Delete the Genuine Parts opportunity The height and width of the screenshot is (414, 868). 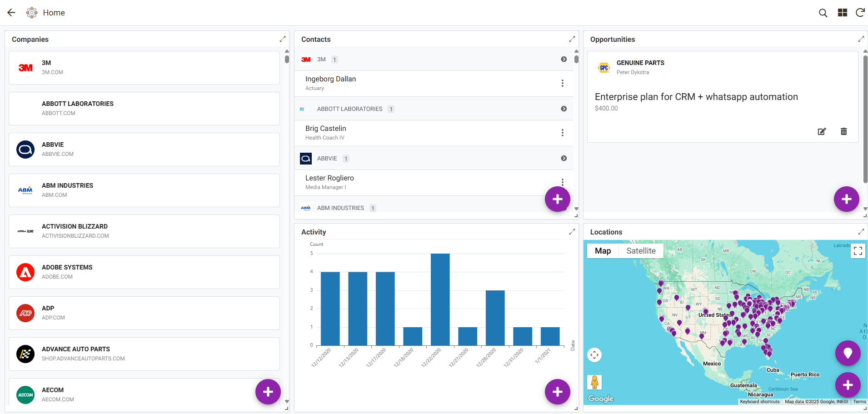843,131
